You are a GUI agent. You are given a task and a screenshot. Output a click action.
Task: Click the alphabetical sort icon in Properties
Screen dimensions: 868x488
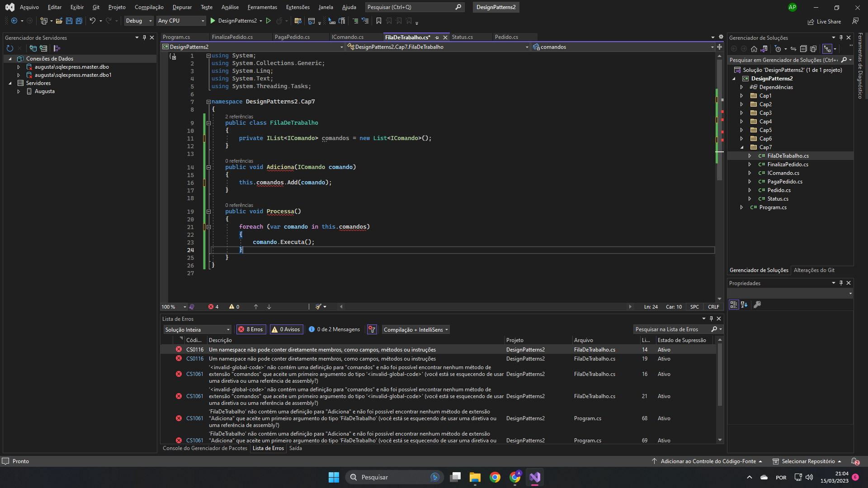point(744,305)
